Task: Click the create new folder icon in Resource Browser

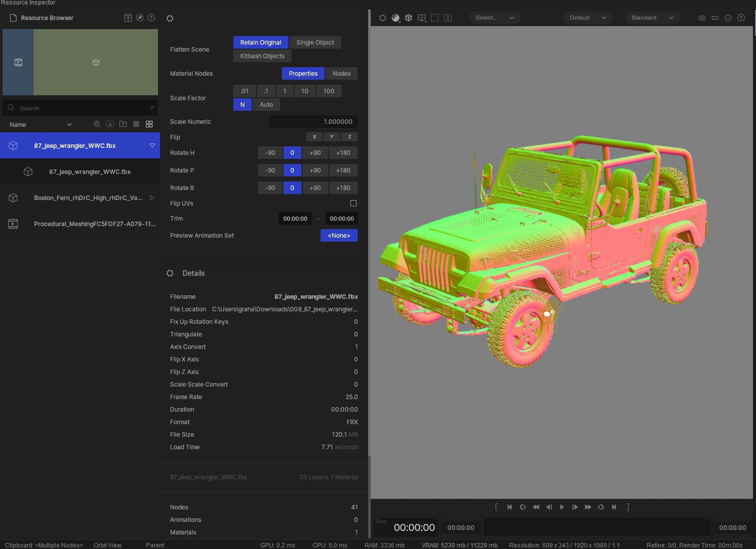Action: point(123,124)
